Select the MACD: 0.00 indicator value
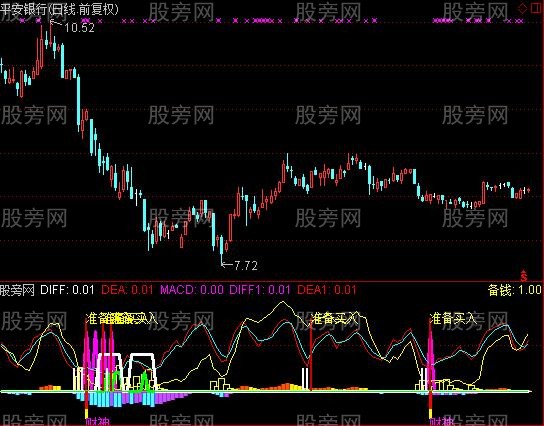Viewport: 544px width, 426px height. pyautogui.click(x=192, y=290)
